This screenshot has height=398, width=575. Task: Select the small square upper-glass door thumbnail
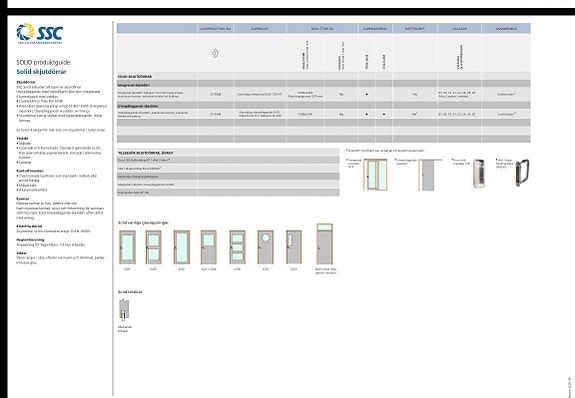pos(209,247)
